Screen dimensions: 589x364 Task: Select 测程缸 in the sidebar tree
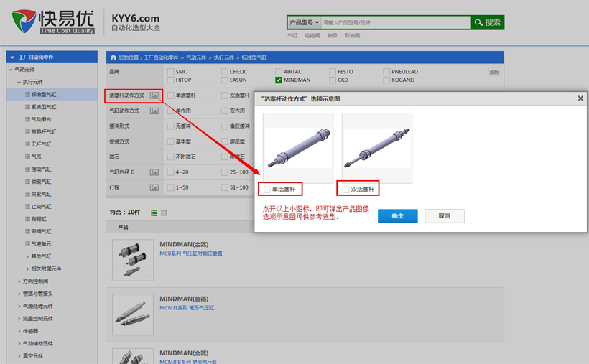39,219
